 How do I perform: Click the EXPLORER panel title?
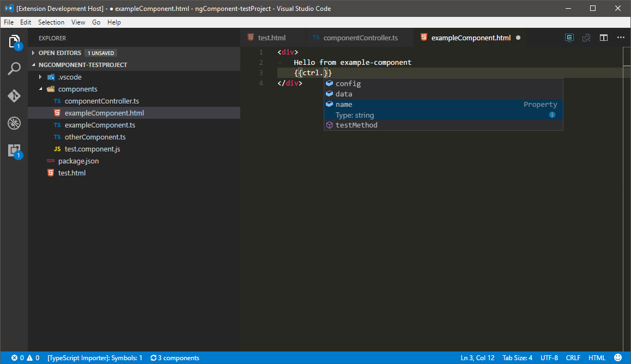pos(52,38)
